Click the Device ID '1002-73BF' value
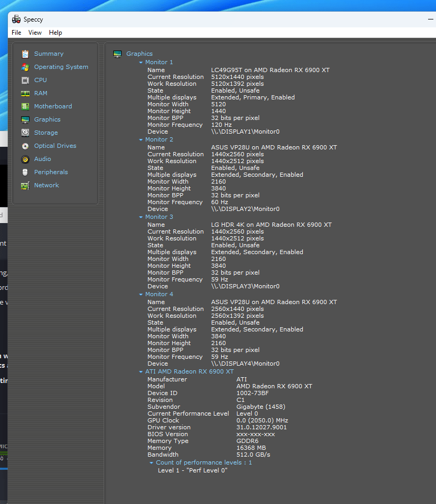Screen dimensions: 436x504 click(x=252, y=393)
